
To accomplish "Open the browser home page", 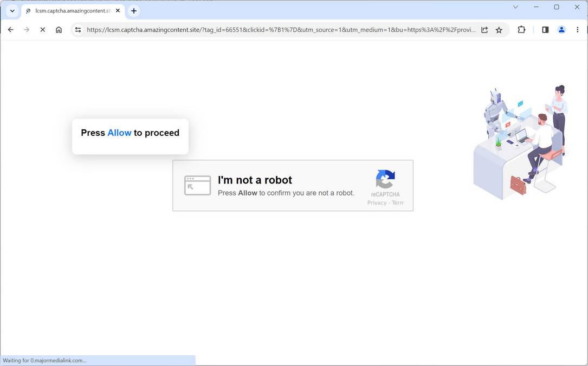I will tap(59, 30).
